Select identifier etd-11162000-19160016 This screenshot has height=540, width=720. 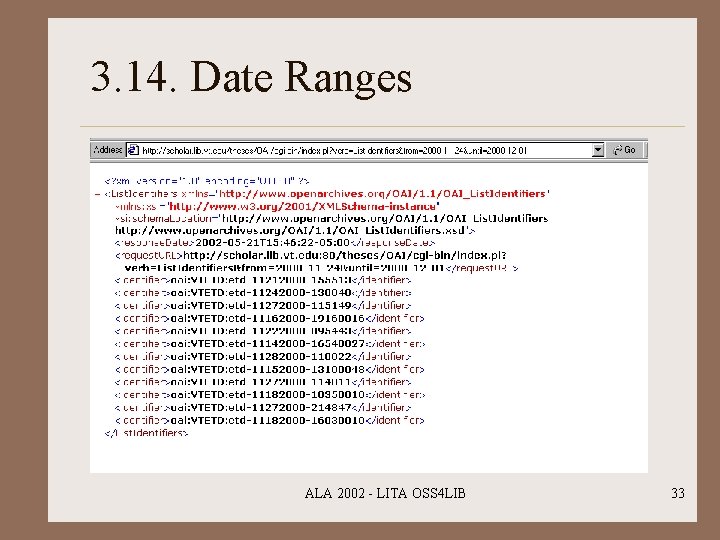(x=270, y=318)
